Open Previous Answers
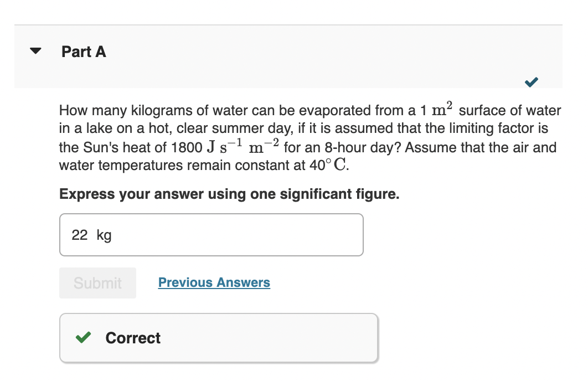Screen dimensions: 588x381 [214, 282]
